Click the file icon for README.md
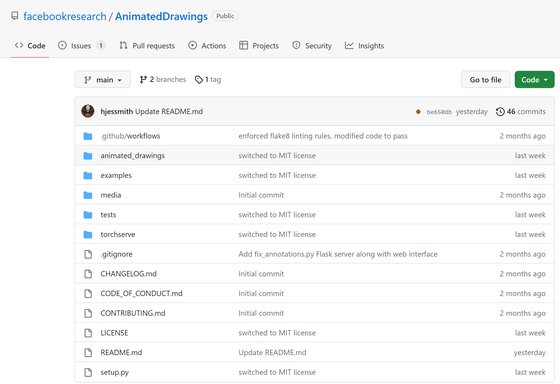The height and width of the screenshot is (384, 560). click(x=88, y=352)
